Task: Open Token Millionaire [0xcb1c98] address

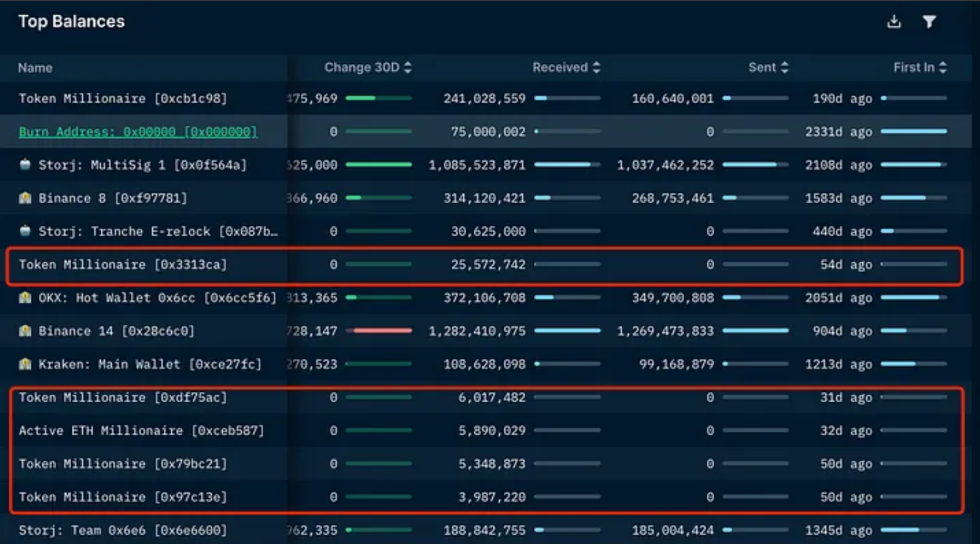Action: tap(123, 99)
